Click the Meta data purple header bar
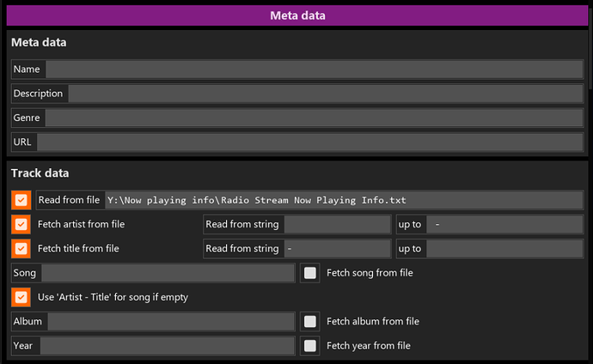 coord(297,15)
